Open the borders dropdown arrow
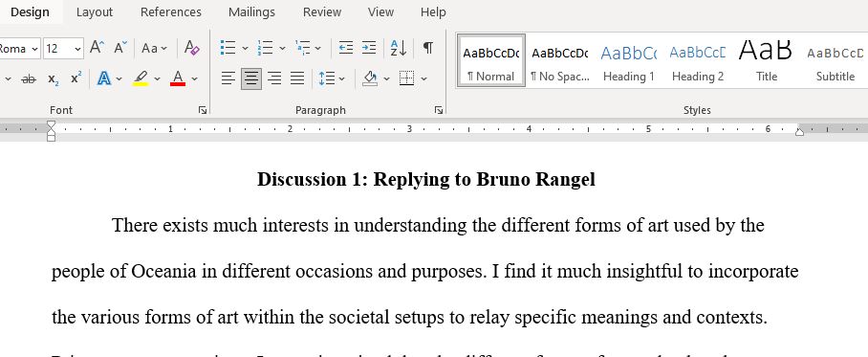The width and height of the screenshot is (868, 357). (x=424, y=78)
